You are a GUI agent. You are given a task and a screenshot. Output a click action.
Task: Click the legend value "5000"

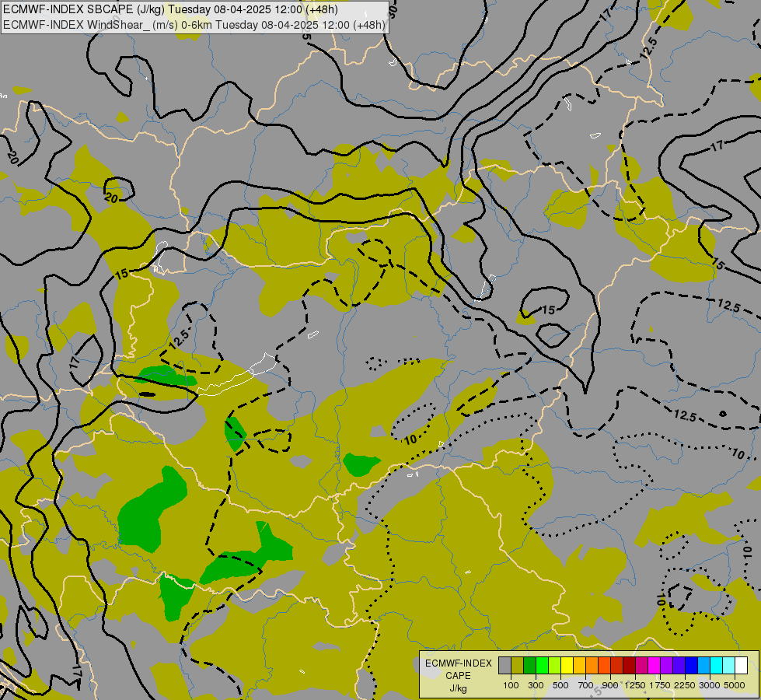735,685
